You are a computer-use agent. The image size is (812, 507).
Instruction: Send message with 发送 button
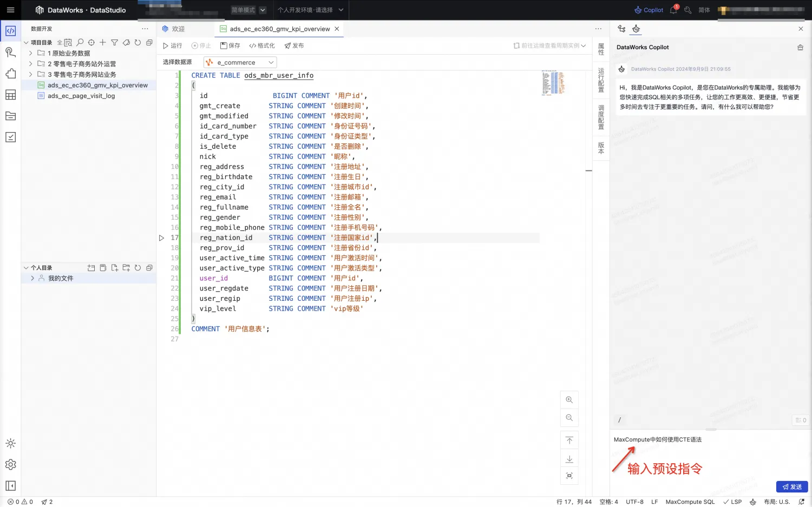[792, 487]
